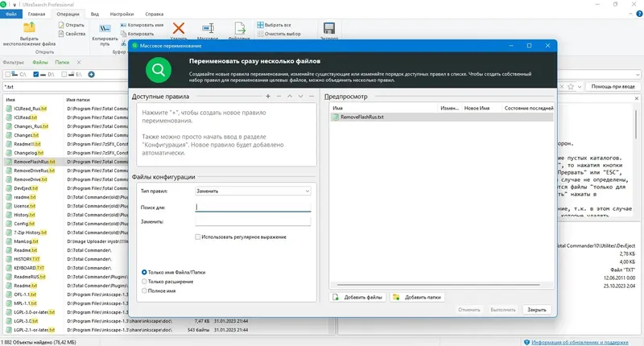Click 'Очистить выбор' in the ribbon
Screen dimensions: 644x346
tap(279, 34)
